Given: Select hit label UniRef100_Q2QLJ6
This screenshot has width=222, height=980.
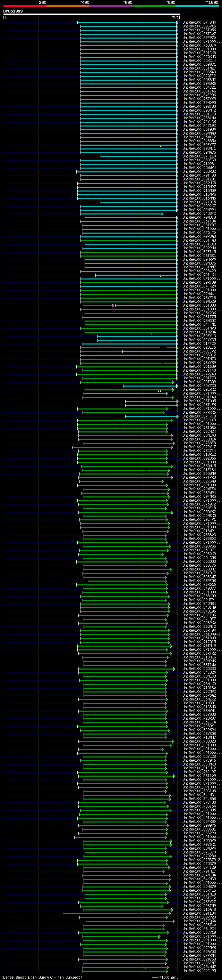Looking at the screenshot, I should 199,347.
